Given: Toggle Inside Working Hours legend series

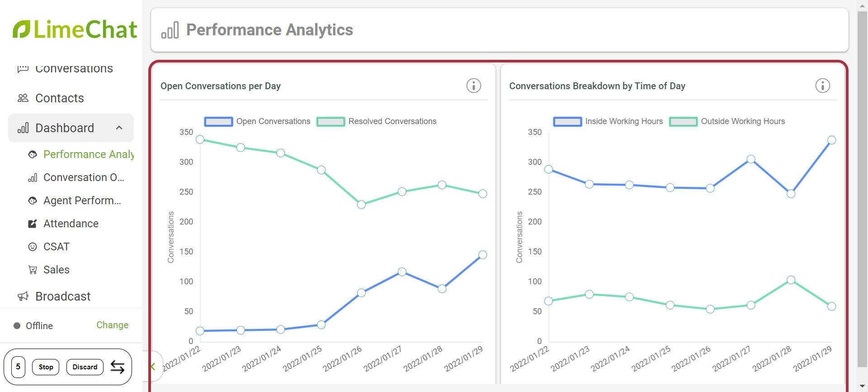Looking at the screenshot, I should pyautogui.click(x=608, y=121).
